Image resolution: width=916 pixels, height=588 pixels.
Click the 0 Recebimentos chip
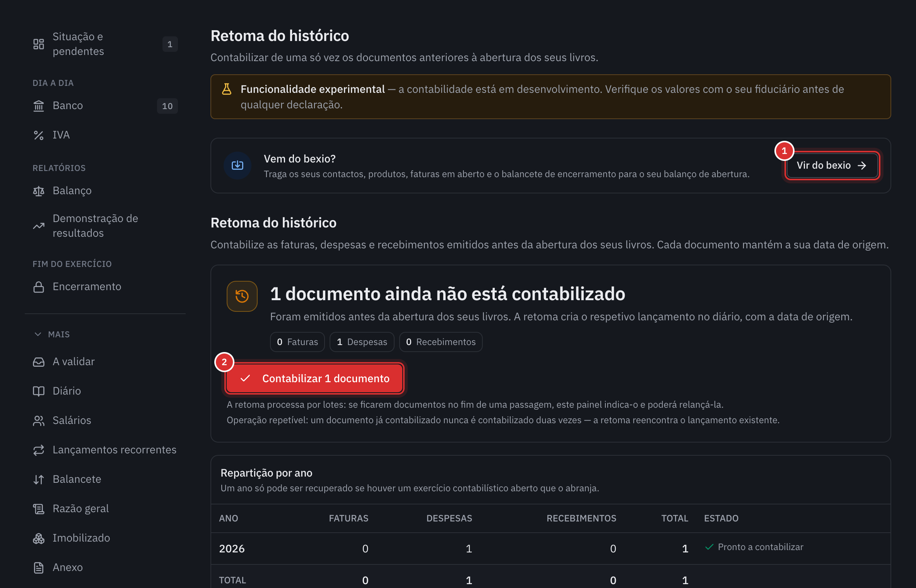[x=441, y=342]
